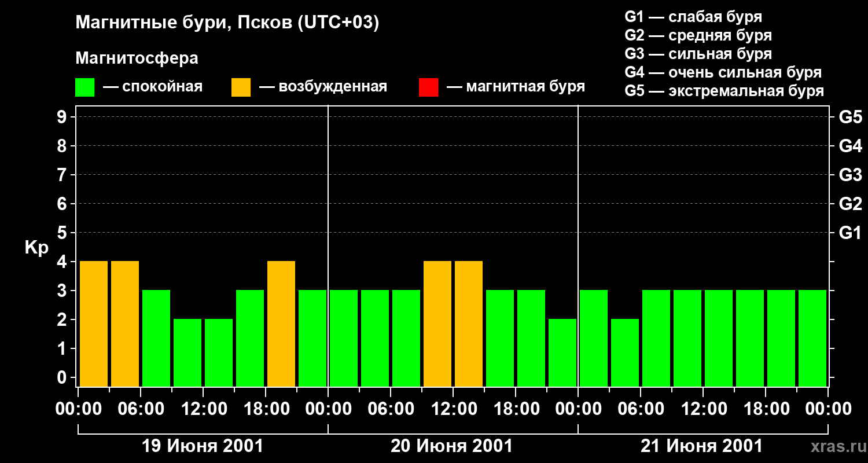Select the Kp 2 bar for 19 Июня 12:00–15:00
The image size is (868, 463).
point(219,352)
